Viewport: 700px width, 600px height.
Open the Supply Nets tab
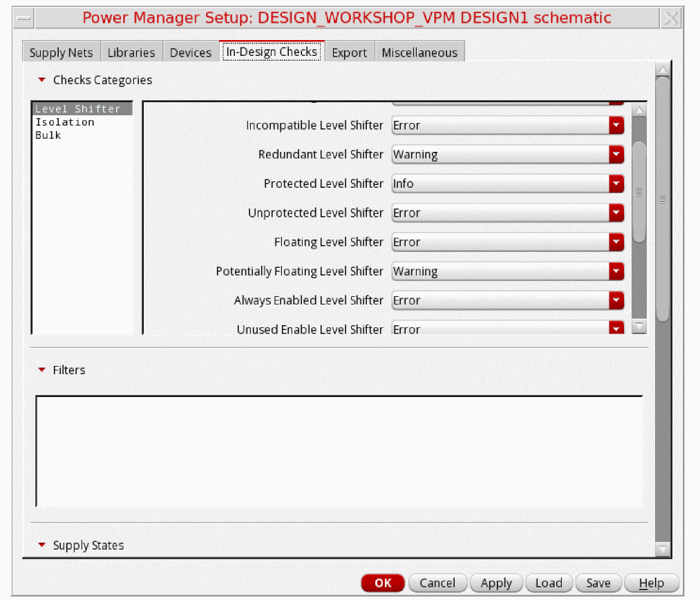[x=62, y=52]
